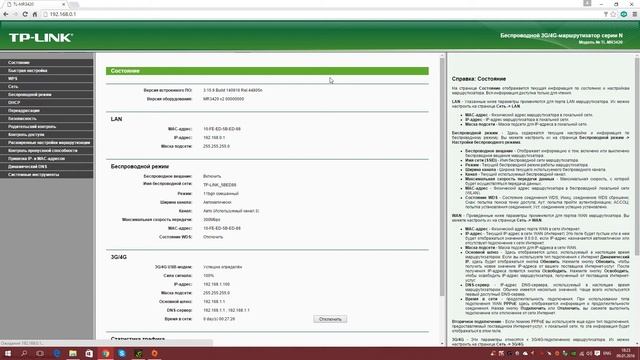Click the green Состояние section header

click(267, 71)
